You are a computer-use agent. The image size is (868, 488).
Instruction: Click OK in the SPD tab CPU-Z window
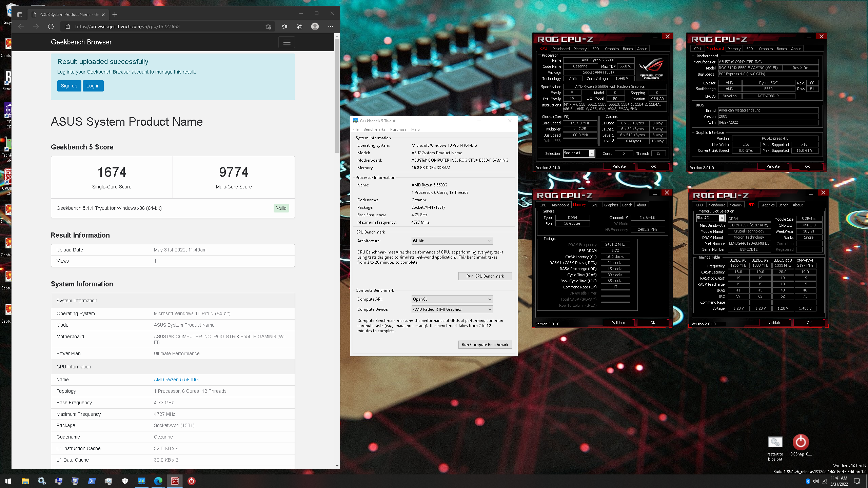tap(809, 323)
